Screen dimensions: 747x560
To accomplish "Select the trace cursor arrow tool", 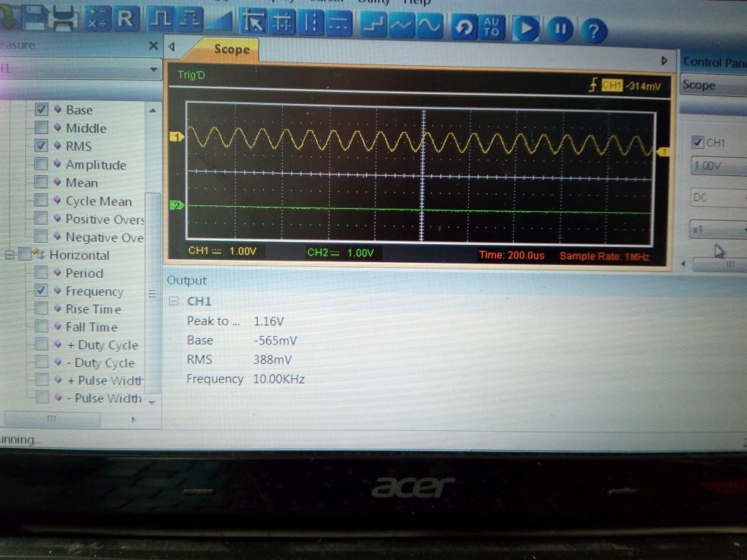I will click(253, 22).
